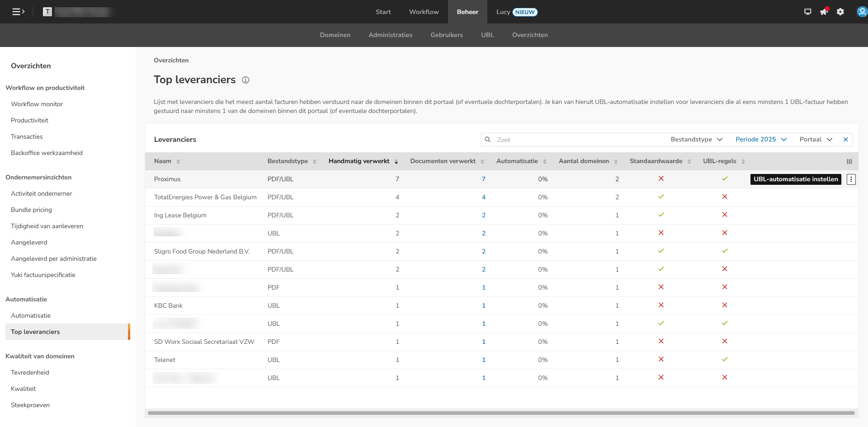Screen dimensions: 868x427
Task: Open the Bestandstype filter dropdown
Action: (696, 140)
